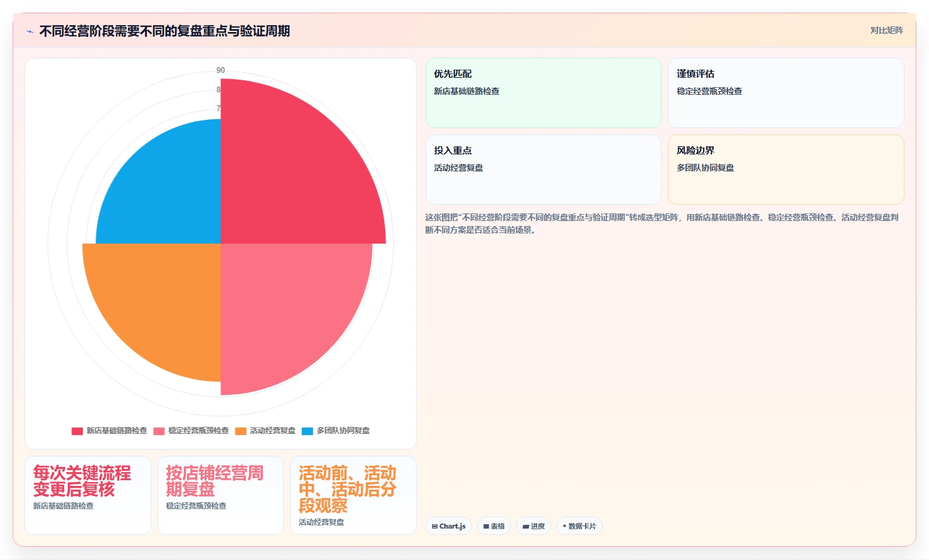Toggle the 活动经营复盘 orange legend swatch
Screen dimensions: 929x560
click(241, 431)
